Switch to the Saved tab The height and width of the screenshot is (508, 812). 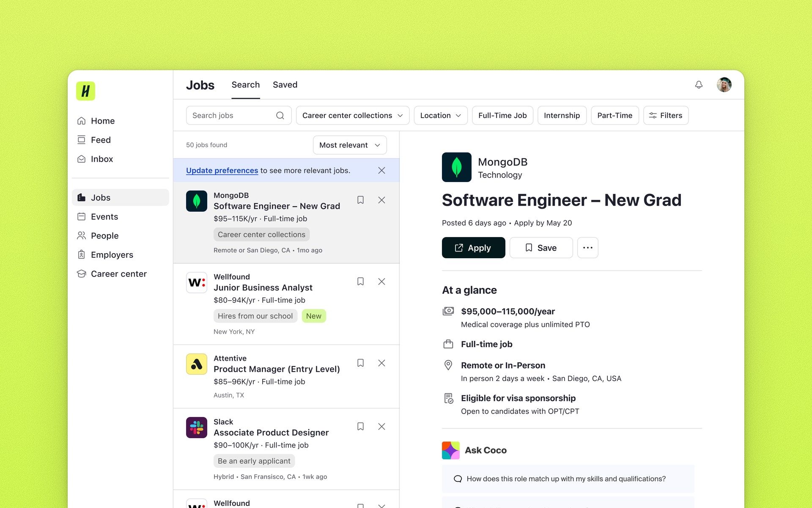(285, 85)
